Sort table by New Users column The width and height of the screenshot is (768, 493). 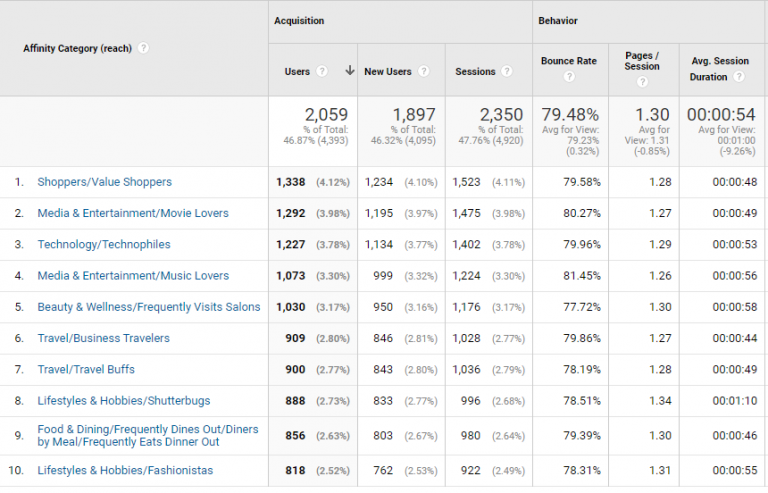pos(389,72)
